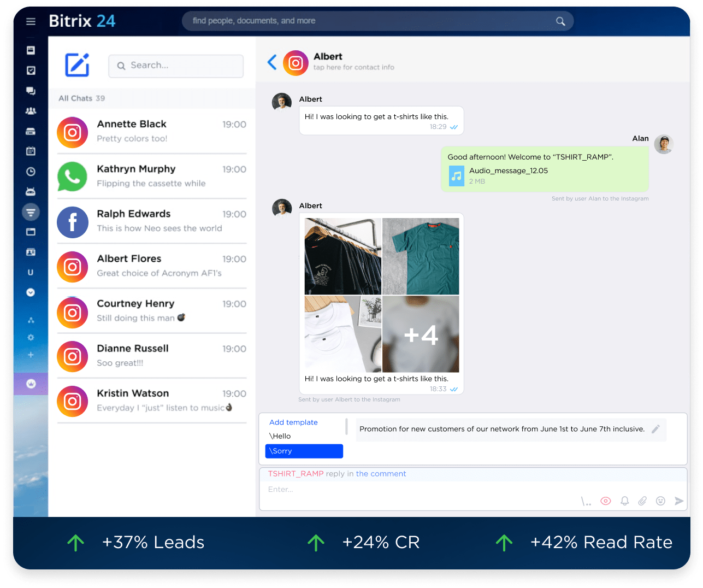
Task: Edit the promotion template with pencil icon
Action: point(655,429)
